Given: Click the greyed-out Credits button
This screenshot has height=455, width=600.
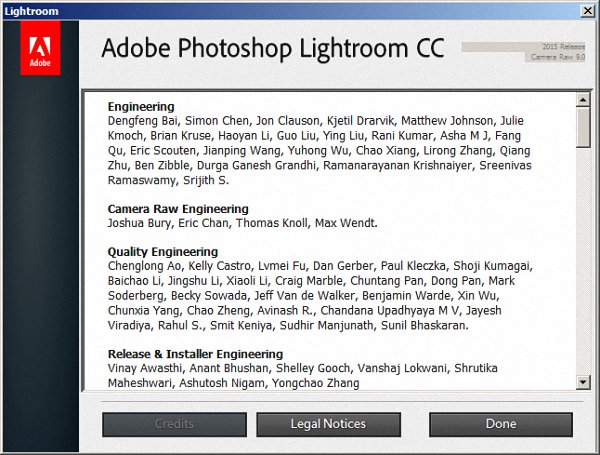Looking at the screenshot, I should tap(174, 424).
